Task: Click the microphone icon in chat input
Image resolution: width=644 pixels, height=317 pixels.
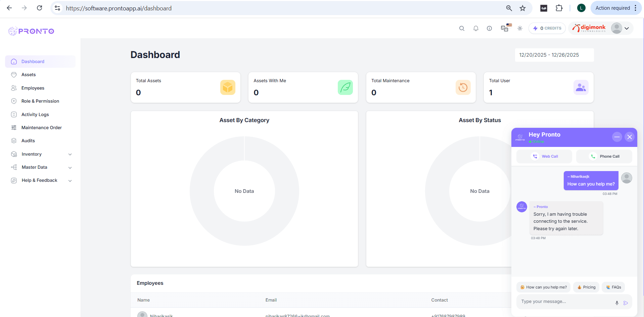Action: pyautogui.click(x=617, y=303)
